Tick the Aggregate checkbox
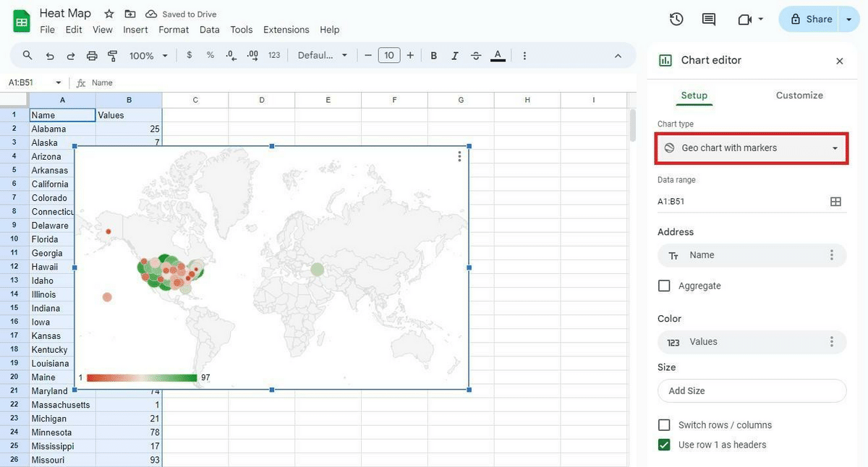The image size is (868, 467). [664, 286]
